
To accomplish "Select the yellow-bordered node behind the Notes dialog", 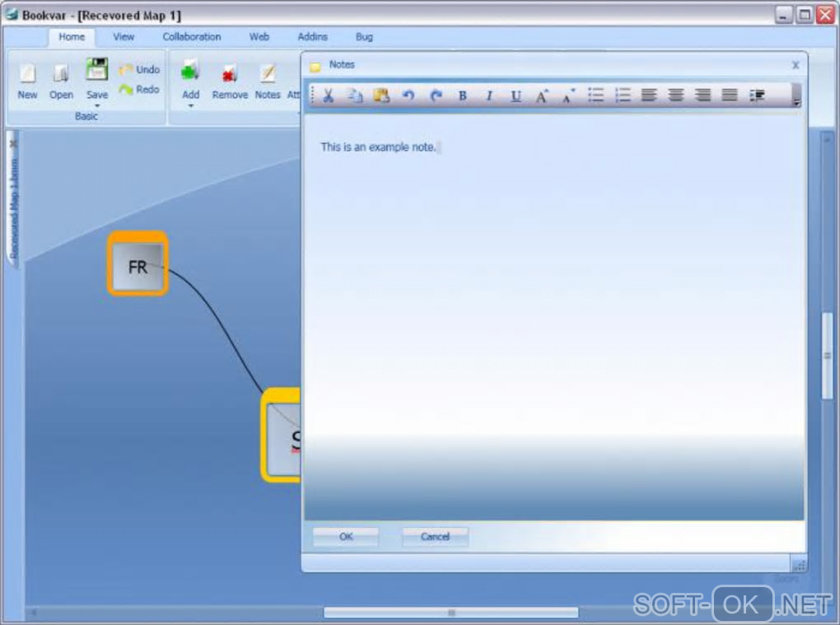I will point(281,436).
